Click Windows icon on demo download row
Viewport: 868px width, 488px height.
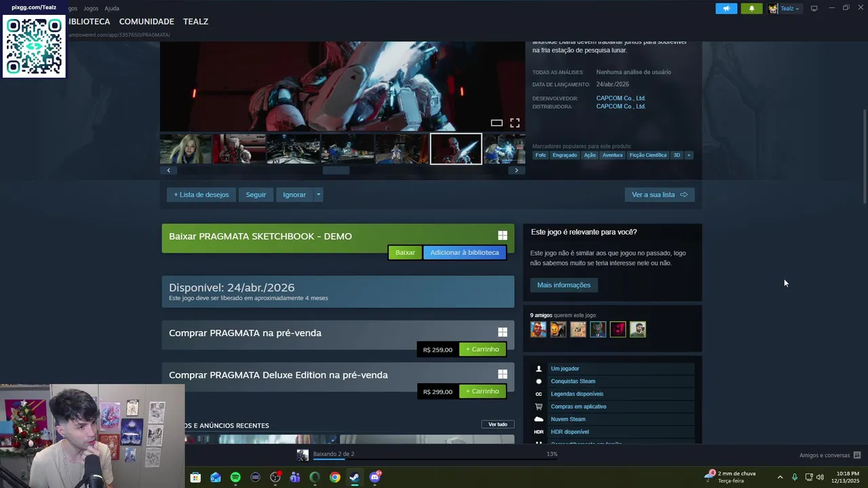point(502,235)
